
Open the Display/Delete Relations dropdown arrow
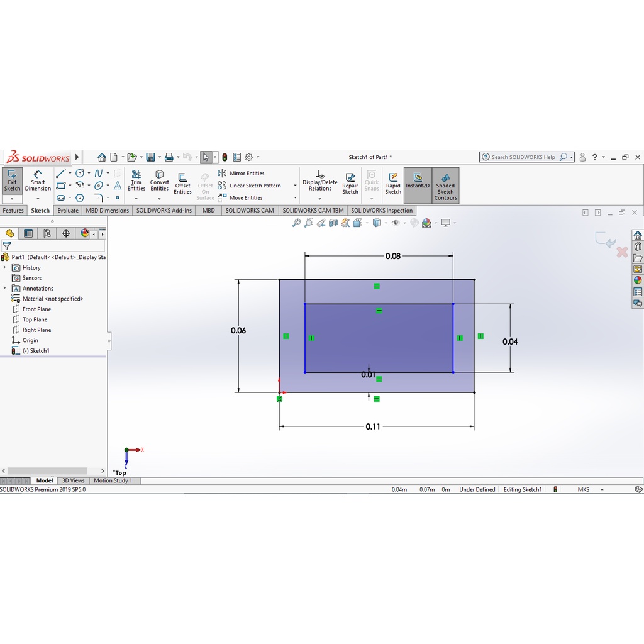coord(319,199)
